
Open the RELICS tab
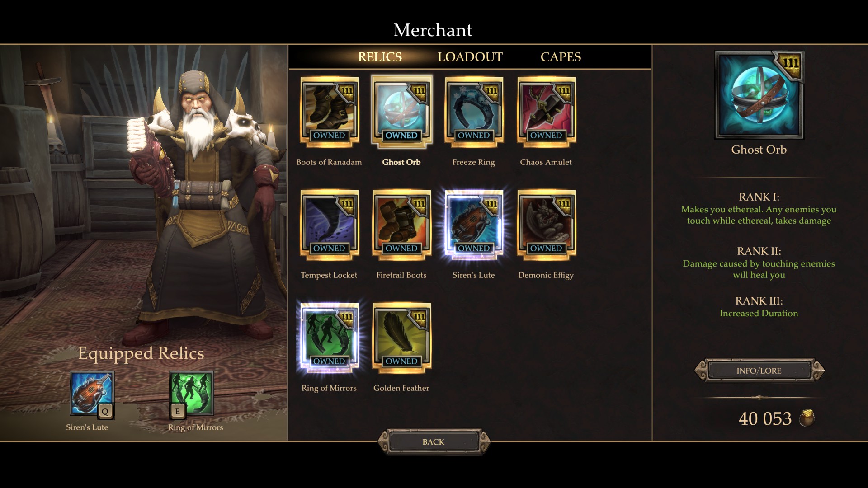click(380, 57)
